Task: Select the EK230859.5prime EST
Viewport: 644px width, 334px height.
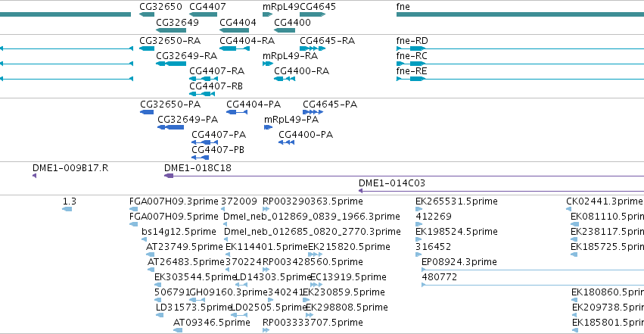Action: pyautogui.click(x=306, y=301)
